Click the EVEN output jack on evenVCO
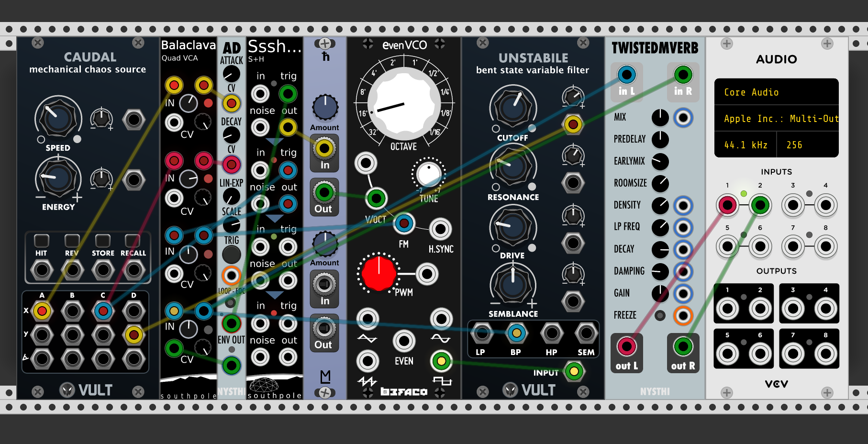The height and width of the screenshot is (444, 868). [x=404, y=341]
